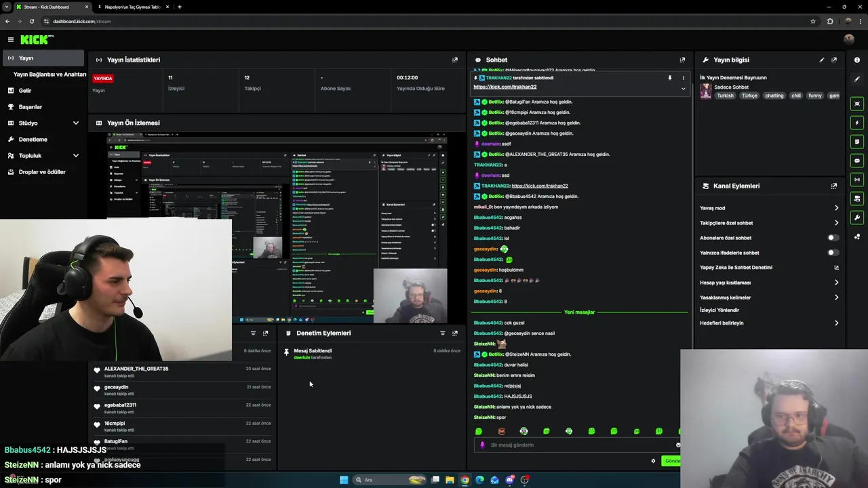Click the screen capture icon in right sidebar

tap(857, 104)
